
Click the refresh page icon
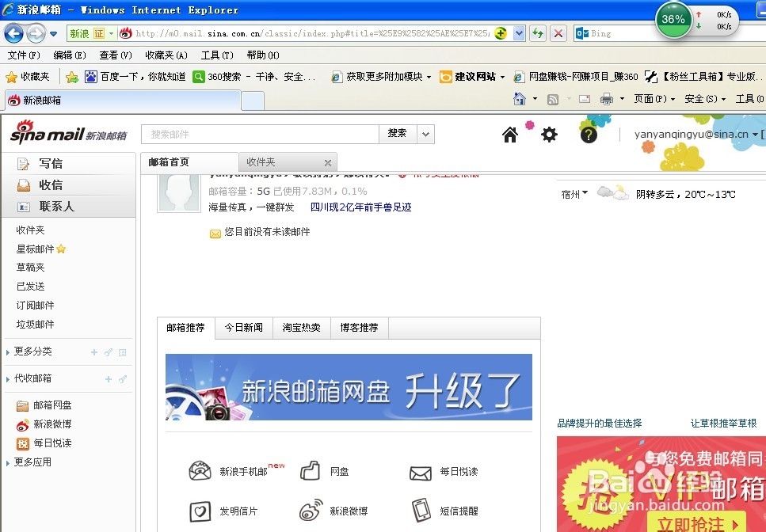(x=538, y=33)
